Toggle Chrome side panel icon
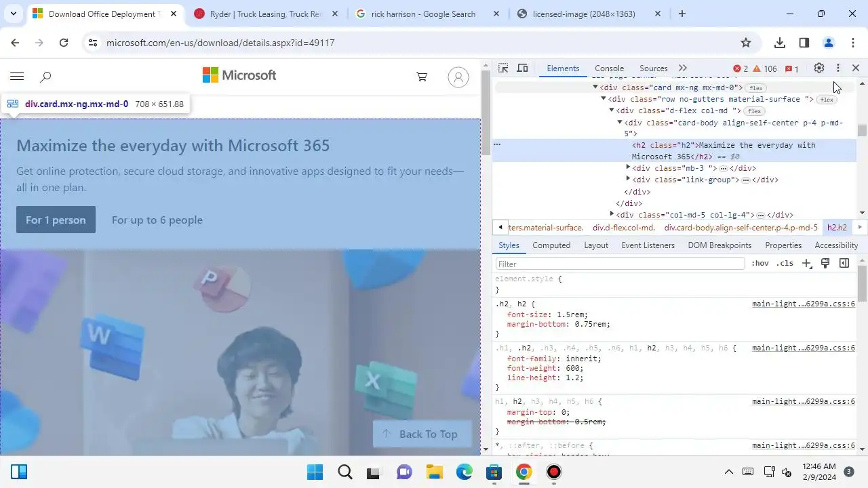The width and height of the screenshot is (868, 488). (804, 43)
